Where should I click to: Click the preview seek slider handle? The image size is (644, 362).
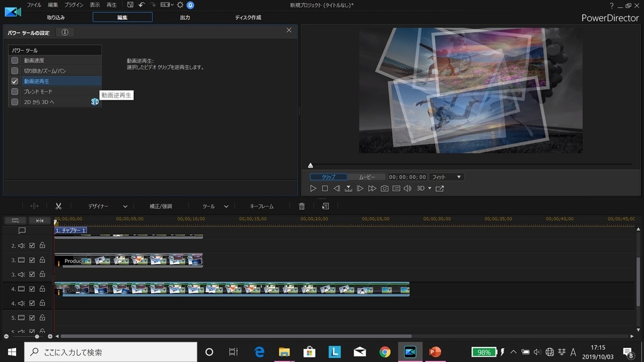pyautogui.click(x=310, y=165)
